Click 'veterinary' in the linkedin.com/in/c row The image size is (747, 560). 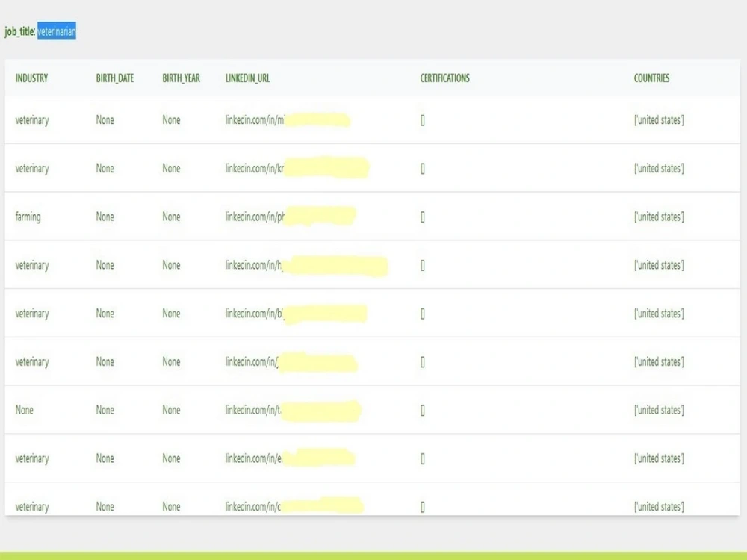point(32,507)
